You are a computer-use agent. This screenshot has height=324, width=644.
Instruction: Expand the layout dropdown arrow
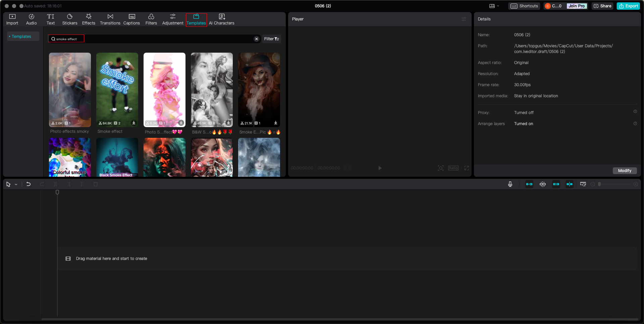tap(498, 6)
